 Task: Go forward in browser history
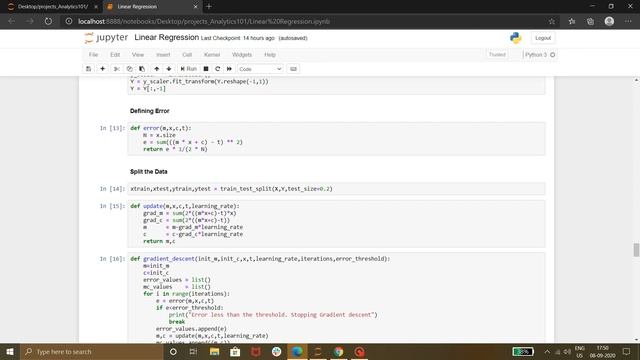click(30, 21)
